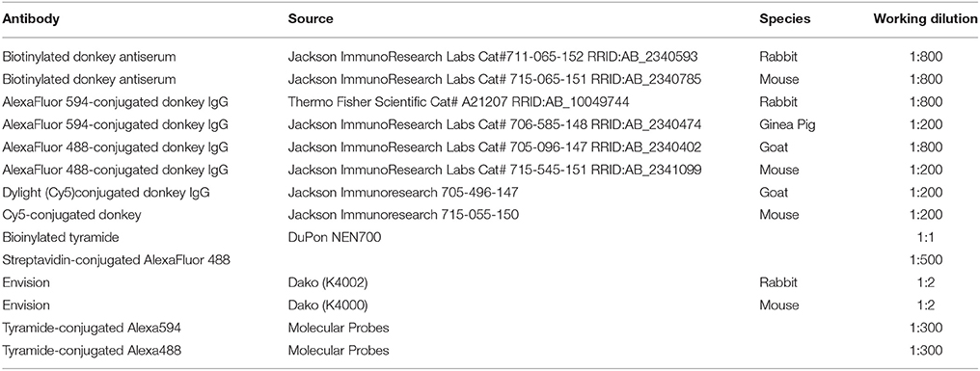Click Jackson Immunoresearch 715-055-150 source

403,215
